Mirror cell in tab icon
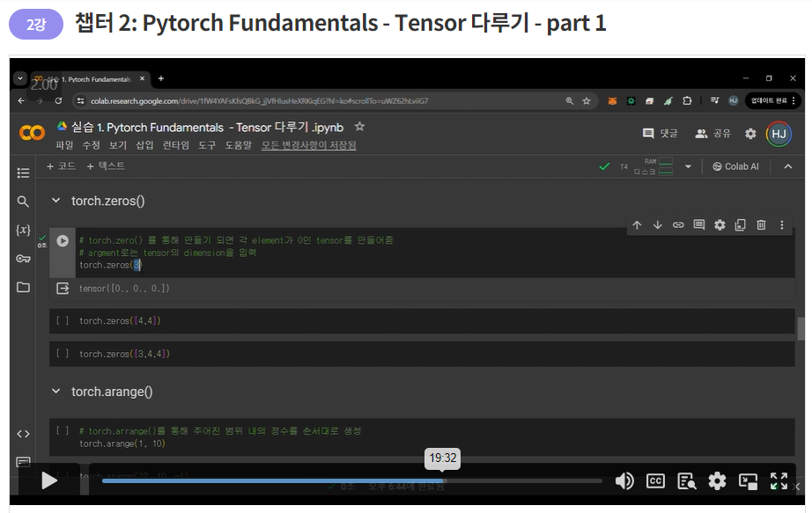The width and height of the screenshot is (812, 513). click(x=741, y=224)
